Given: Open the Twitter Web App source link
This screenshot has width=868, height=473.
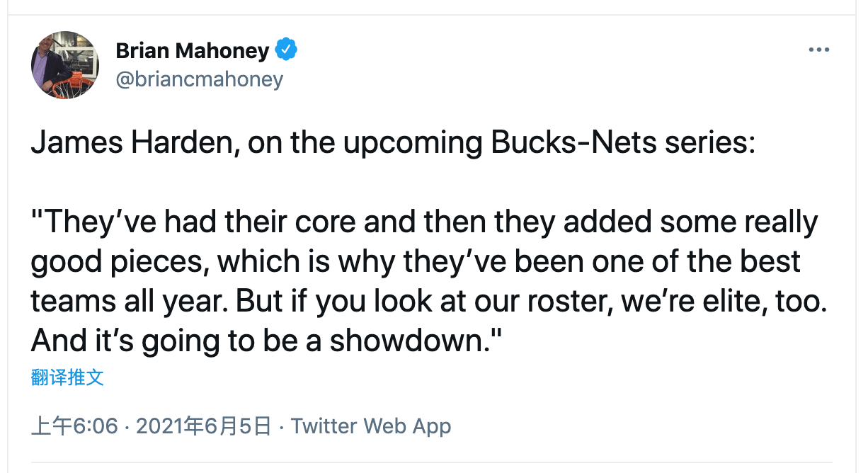Looking at the screenshot, I should (371, 426).
